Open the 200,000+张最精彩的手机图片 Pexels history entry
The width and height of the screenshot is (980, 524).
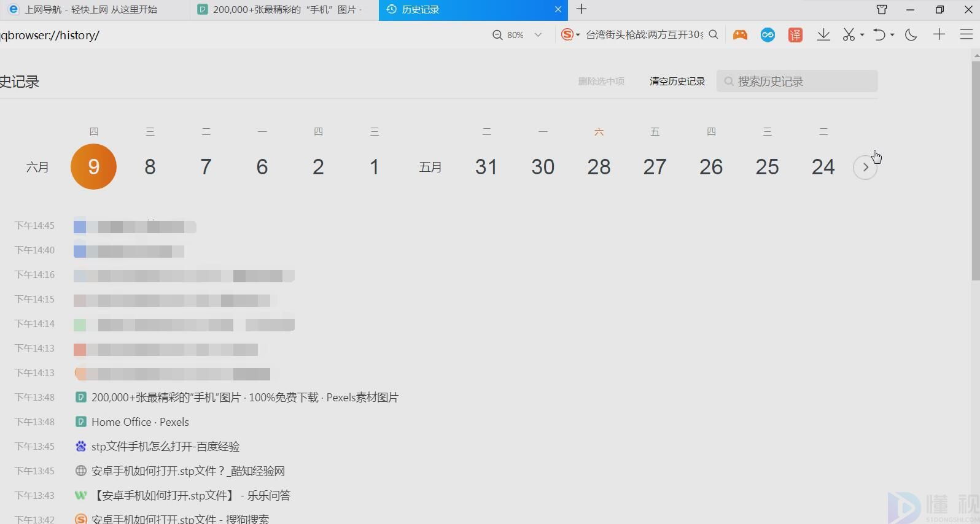coord(245,398)
